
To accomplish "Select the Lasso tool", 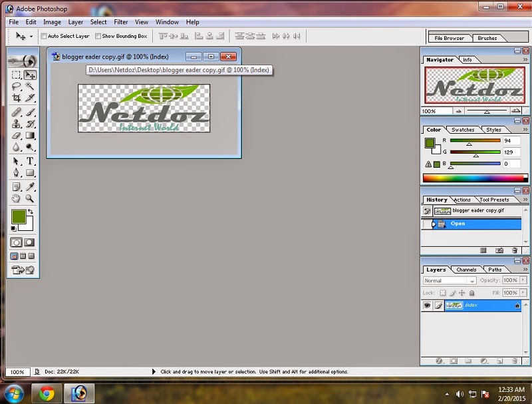I will click(x=16, y=87).
